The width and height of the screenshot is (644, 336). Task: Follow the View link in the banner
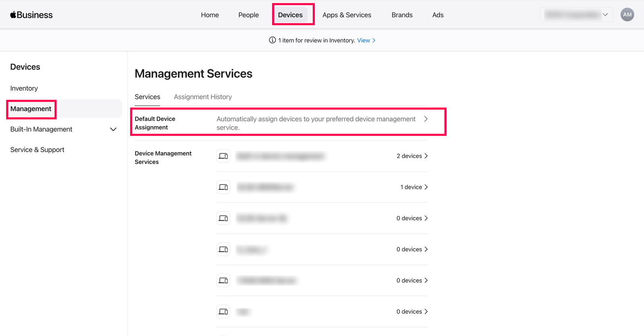(x=363, y=40)
